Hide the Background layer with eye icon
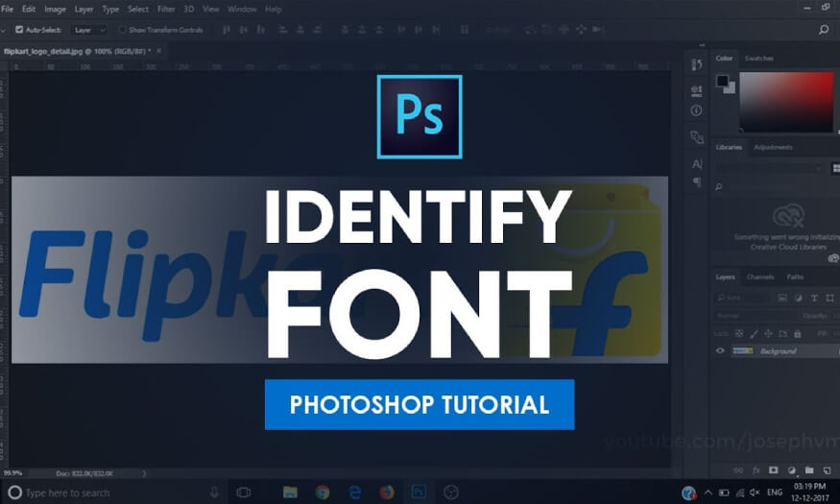 721,351
